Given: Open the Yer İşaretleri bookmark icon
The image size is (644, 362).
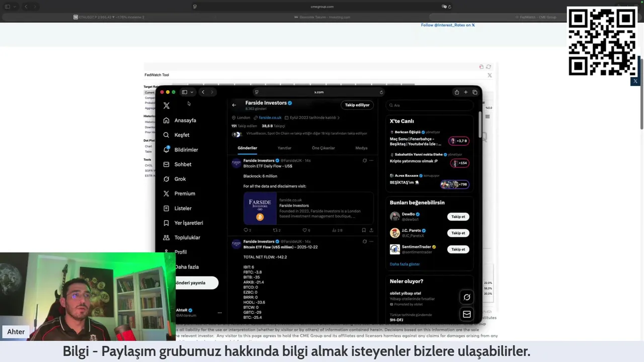Looking at the screenshot, I should click(x=167, y=223).
